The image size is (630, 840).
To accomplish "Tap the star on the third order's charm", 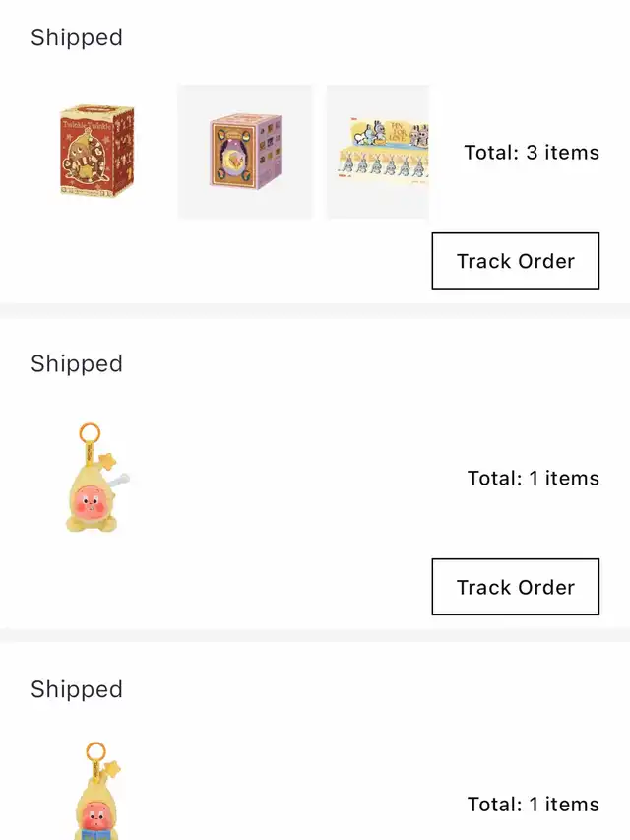I will [113, 766].
